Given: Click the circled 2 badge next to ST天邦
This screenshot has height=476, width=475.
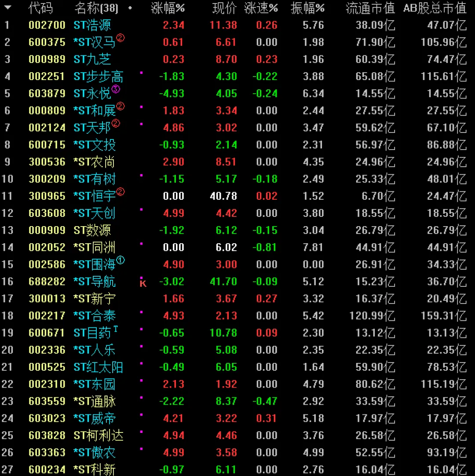Looking at the screenshot, I should (116, 124).
